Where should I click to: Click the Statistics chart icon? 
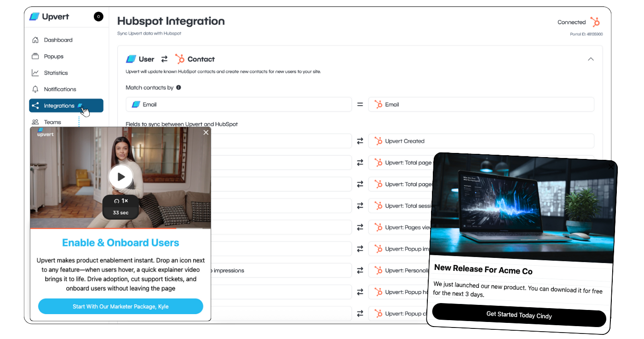point(35,73)
